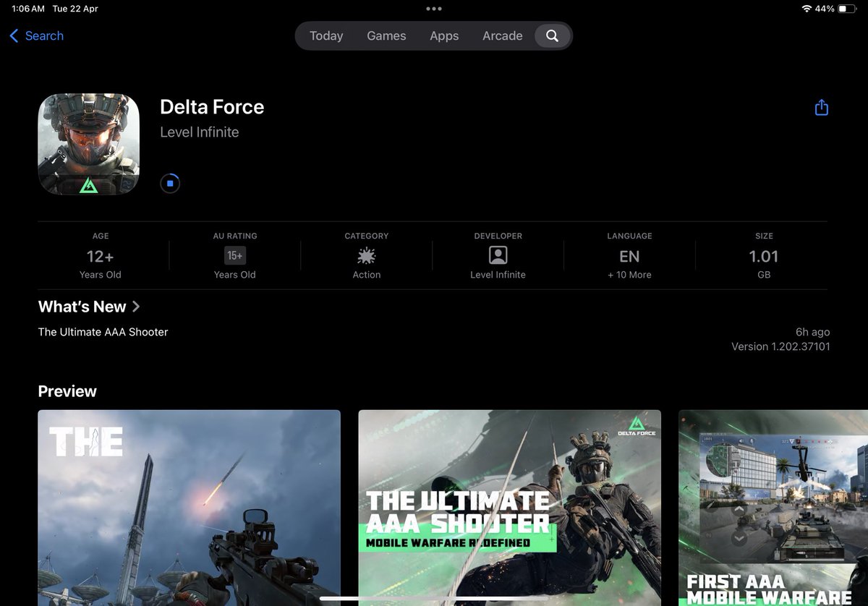Open the 'First AAA Mobile Warfare' preview
This screenshot has height=606, width=868.
click(773, 508)
